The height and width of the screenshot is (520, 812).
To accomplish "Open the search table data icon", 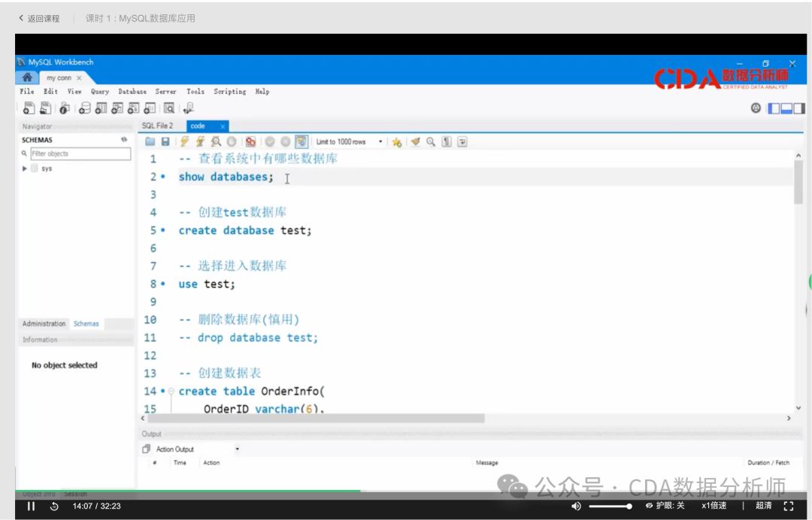I will pyautogui.click(x=169, y=107).
